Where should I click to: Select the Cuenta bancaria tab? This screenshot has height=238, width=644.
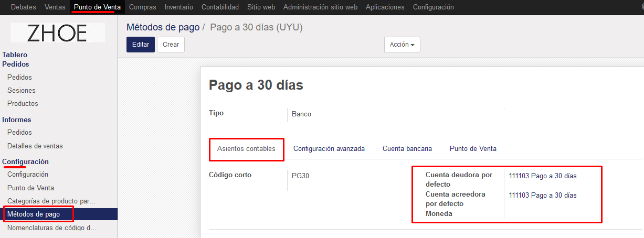[407, 149]
